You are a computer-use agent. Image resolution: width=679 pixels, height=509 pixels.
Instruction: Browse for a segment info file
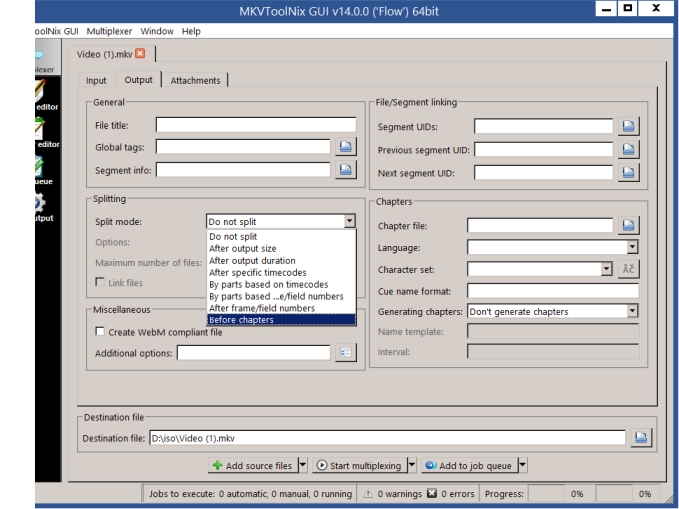[346, 170]
